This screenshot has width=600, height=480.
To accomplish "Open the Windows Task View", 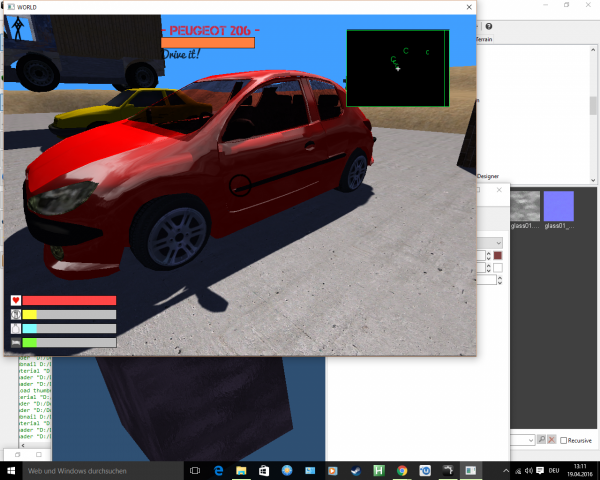I will pos(194,470).
